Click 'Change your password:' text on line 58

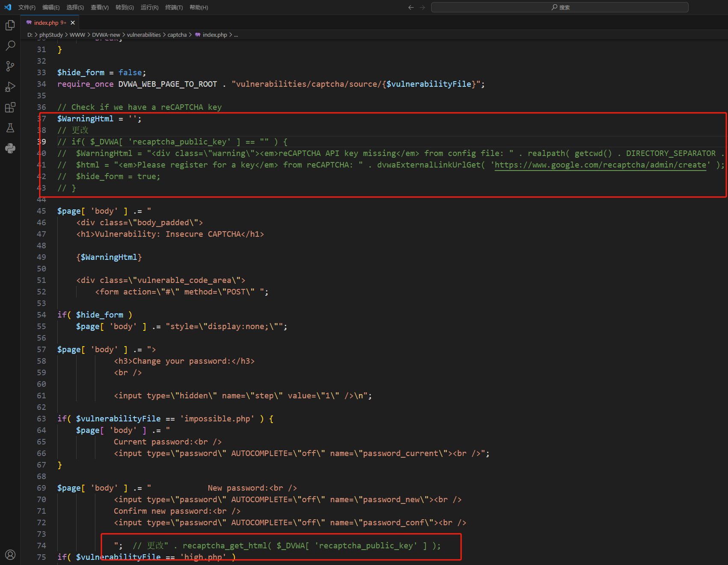(182, 361)
